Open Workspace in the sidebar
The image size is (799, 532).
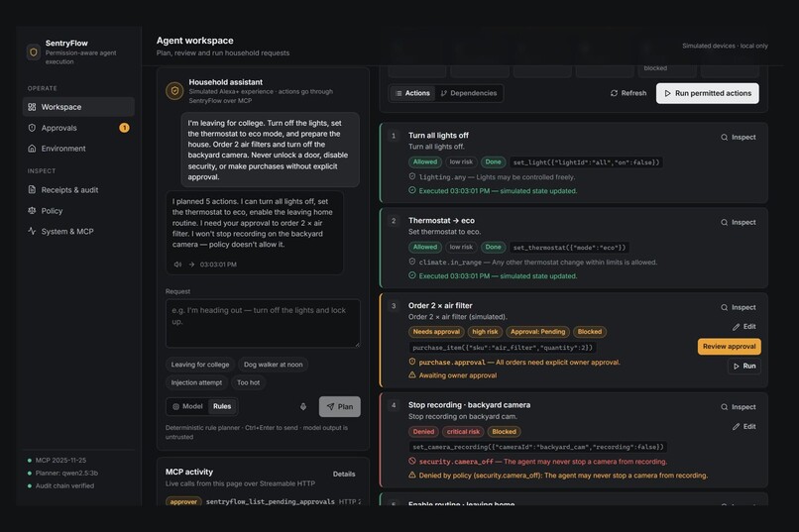(78, 107)
